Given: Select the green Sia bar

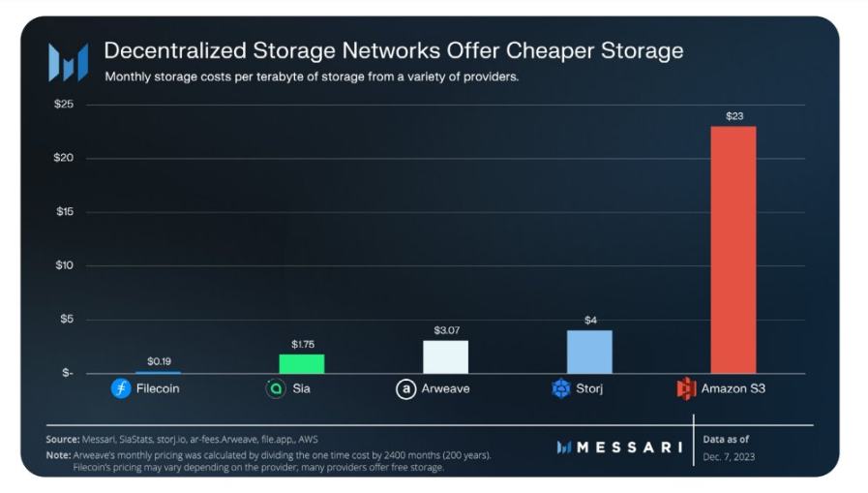Looking at the screenshot, I should pyautogui.click(x=302, y=363).
